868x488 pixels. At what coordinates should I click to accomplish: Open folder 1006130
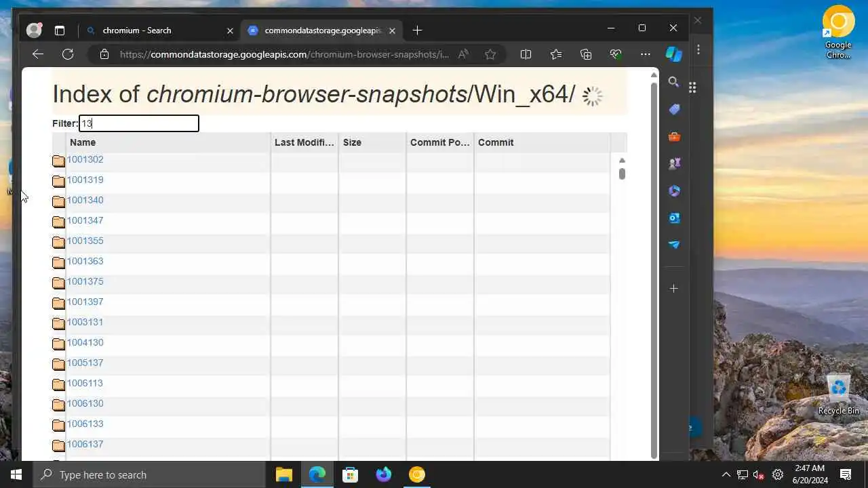pyautogui.click(x=85, y=403)
